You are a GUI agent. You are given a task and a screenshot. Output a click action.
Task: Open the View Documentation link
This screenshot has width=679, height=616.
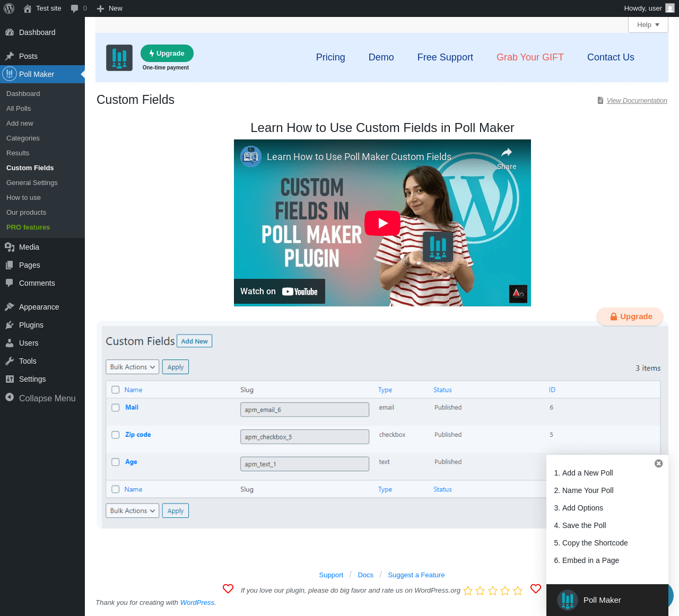637,100
